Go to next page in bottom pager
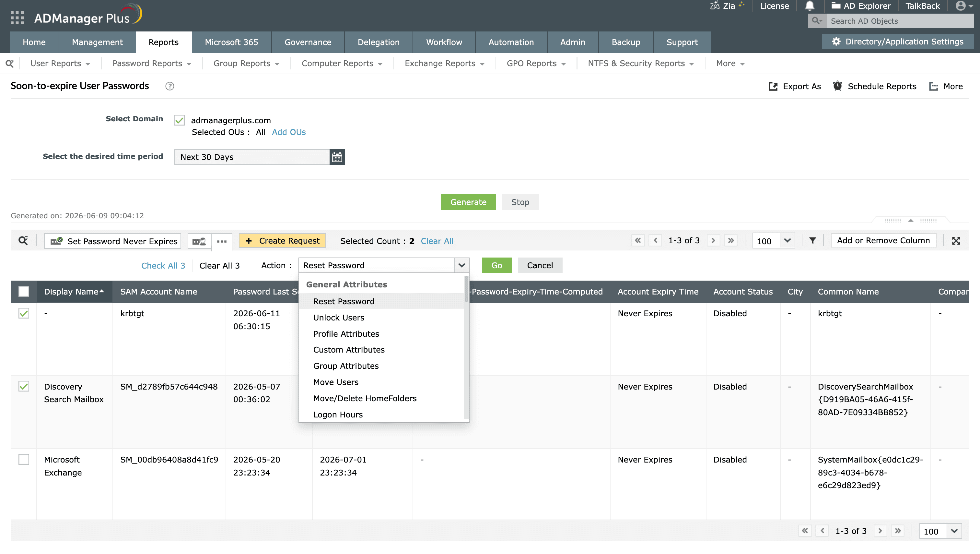 tap(880, 531)
